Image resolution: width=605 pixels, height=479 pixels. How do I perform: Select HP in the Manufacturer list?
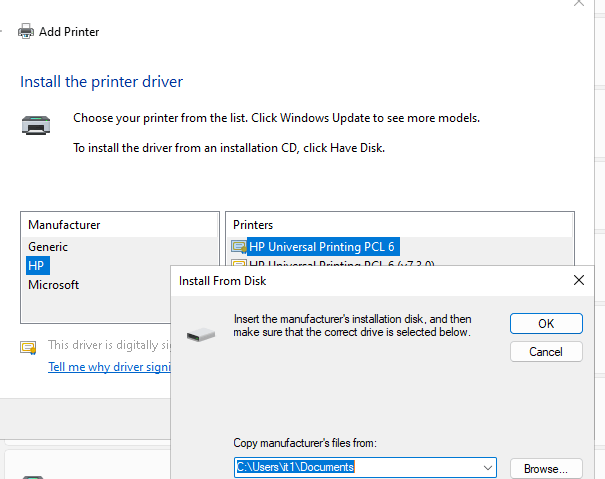[x=36, y=266]
